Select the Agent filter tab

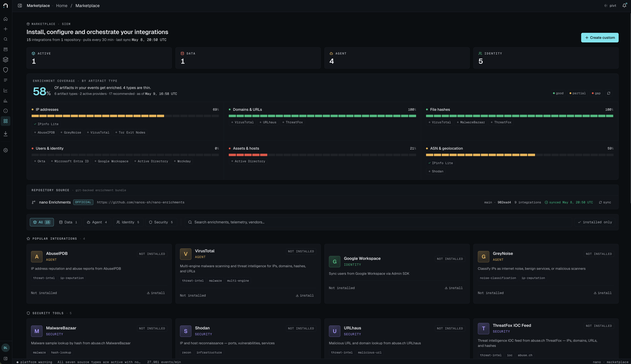tap(97, 222)
